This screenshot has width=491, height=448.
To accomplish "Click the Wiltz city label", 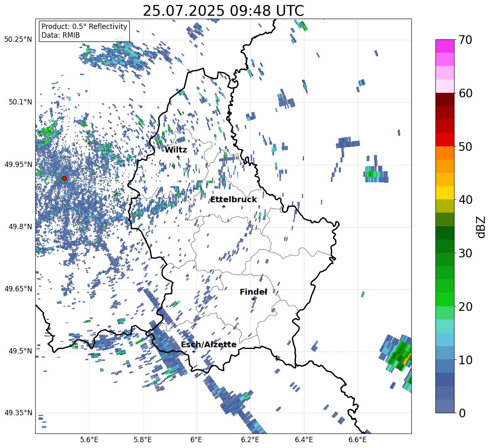I will pyautogui.click(x=176, y=150).
